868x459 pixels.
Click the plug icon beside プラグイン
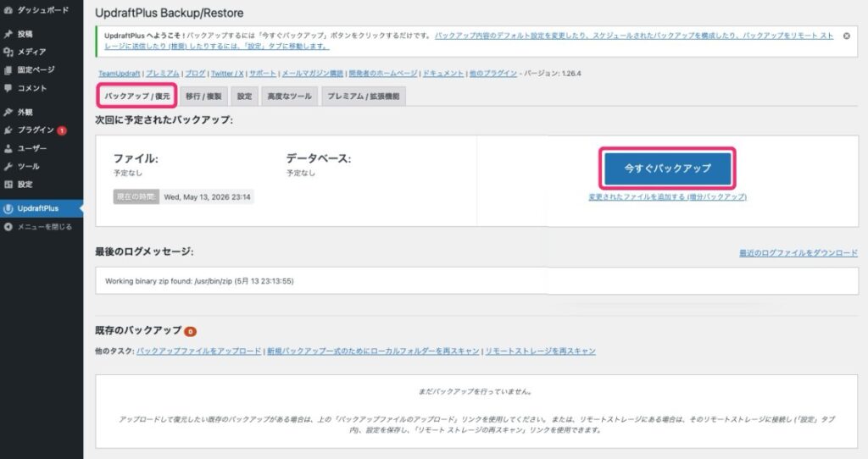coord(8,130)
